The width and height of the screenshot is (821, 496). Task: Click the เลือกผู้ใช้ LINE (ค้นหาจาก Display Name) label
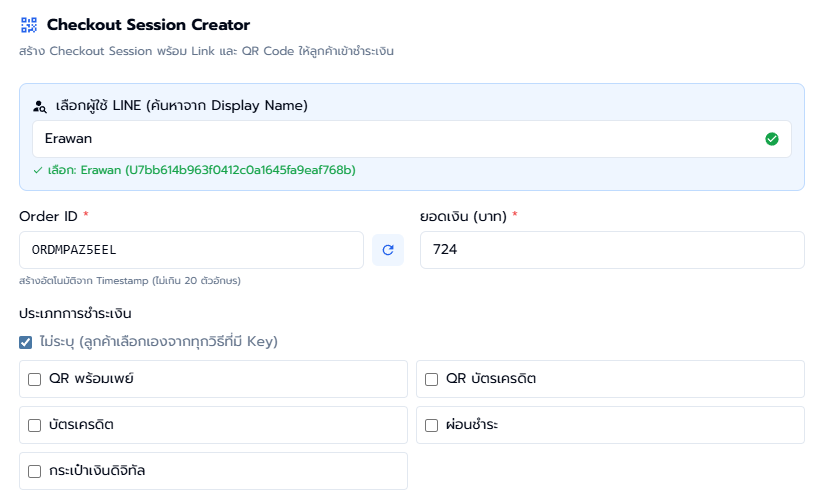182,106
